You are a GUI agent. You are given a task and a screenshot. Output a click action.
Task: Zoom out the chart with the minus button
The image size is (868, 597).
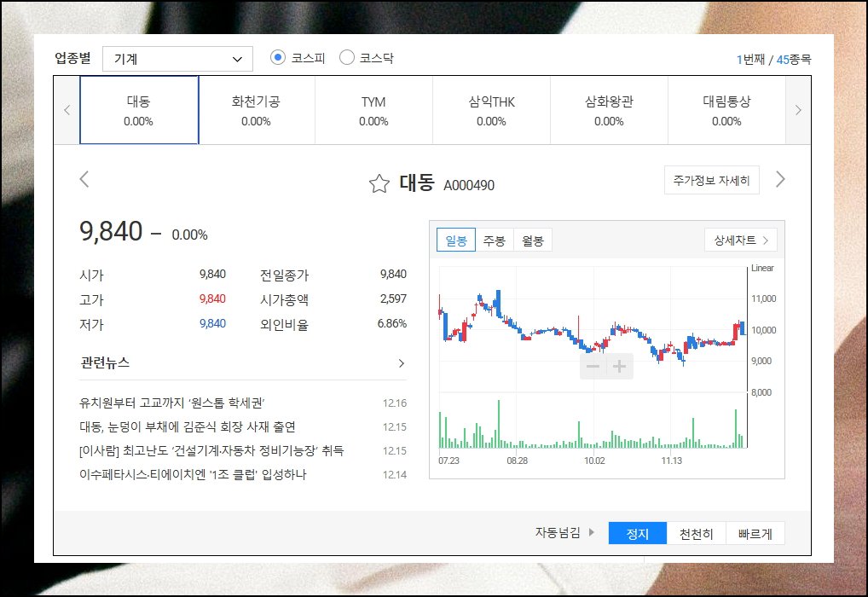(x=593, y=366)
